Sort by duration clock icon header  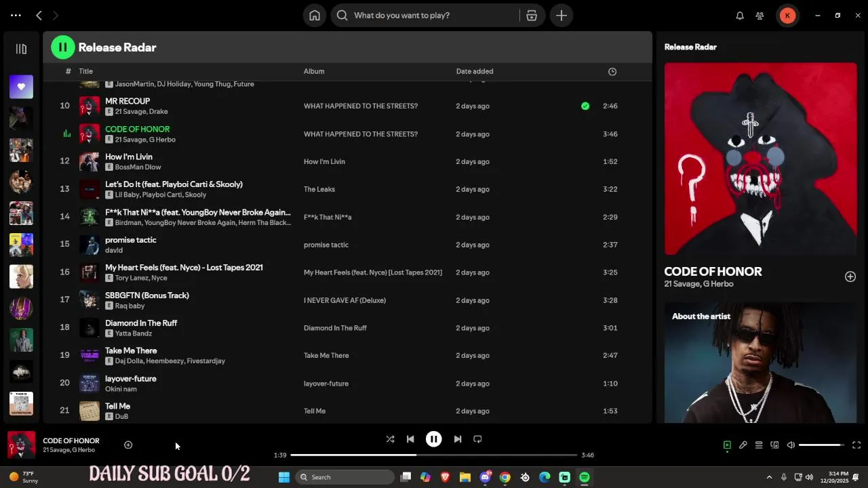coord(612,71)
